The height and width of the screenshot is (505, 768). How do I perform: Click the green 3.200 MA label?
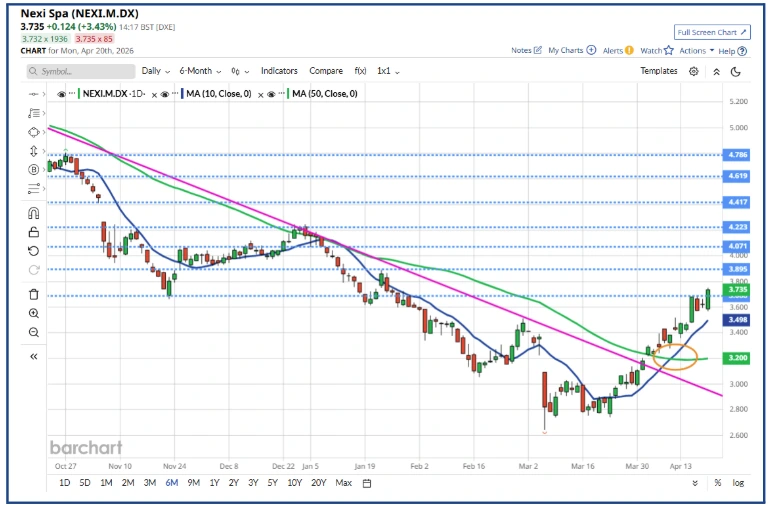point(737,358)
